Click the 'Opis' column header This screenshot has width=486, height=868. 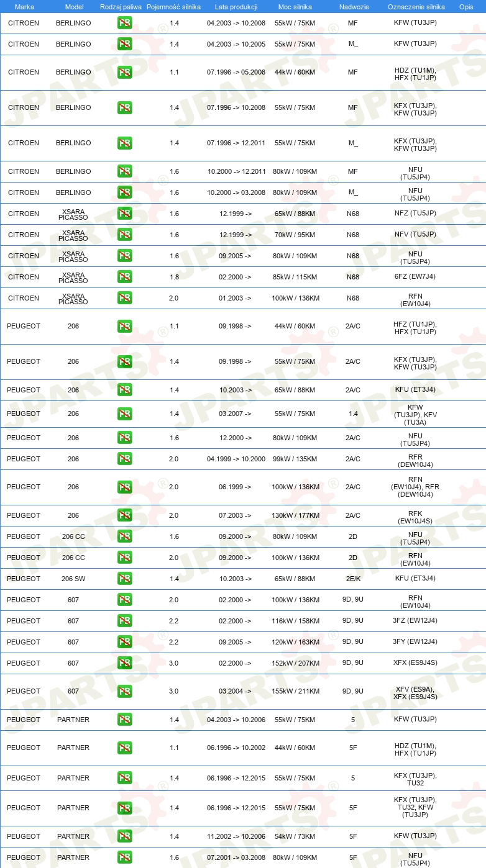(x=466, y=6)
